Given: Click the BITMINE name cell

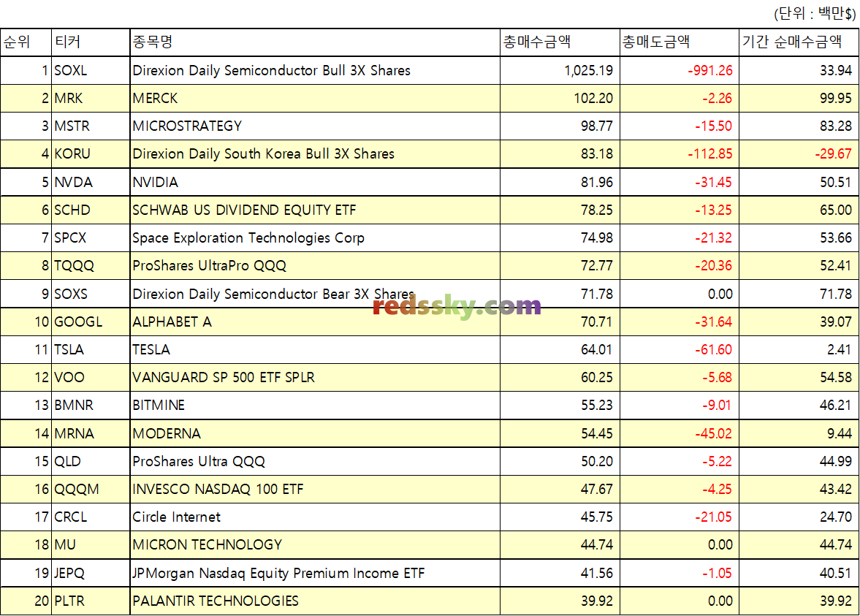Looking at the screenshot, I should click(x=315, y=406).
